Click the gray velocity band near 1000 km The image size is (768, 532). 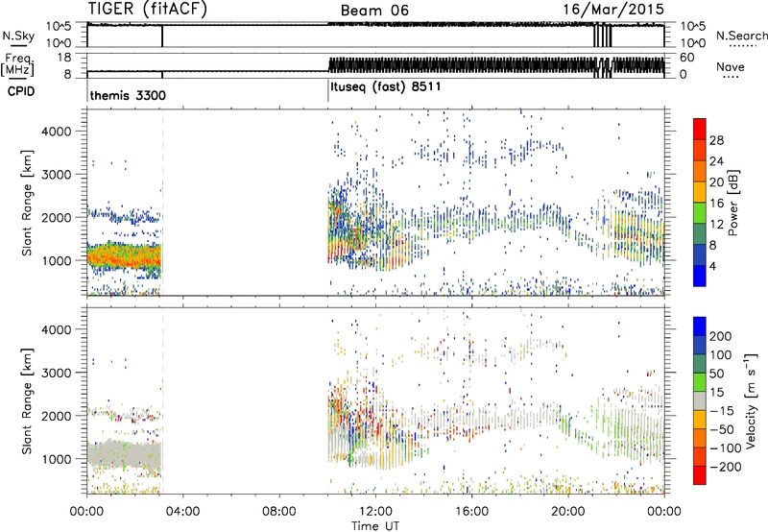pos(124,455)
